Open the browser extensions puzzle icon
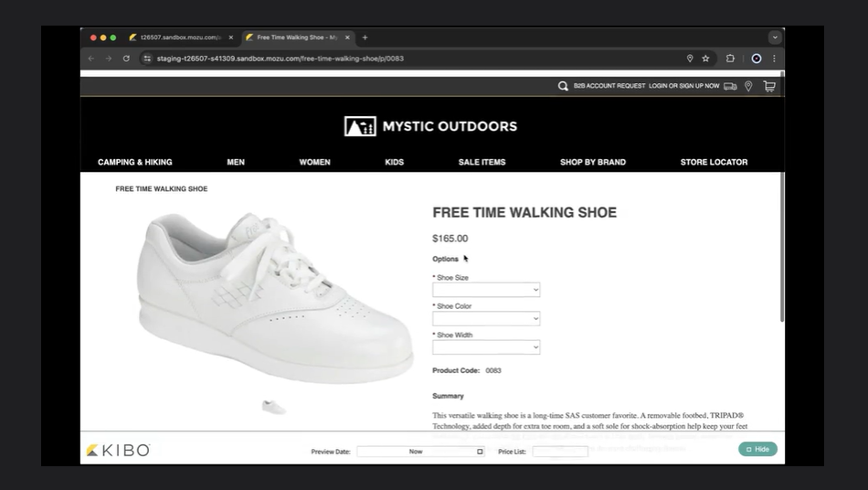 (x=730, y=59)
